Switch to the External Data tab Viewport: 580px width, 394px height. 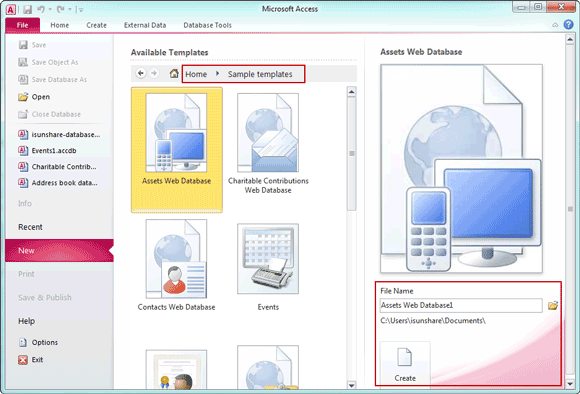pos(145,25)
